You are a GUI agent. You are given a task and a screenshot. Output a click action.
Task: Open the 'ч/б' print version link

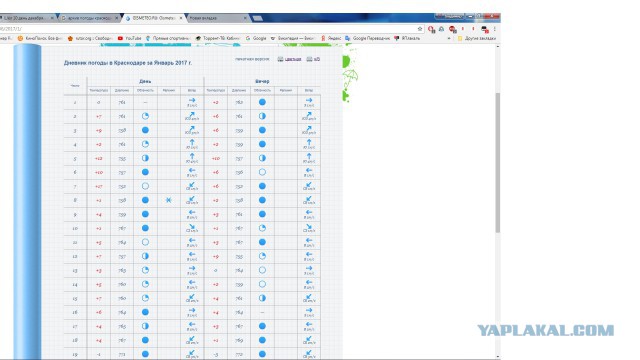click(x=317, y=59)
